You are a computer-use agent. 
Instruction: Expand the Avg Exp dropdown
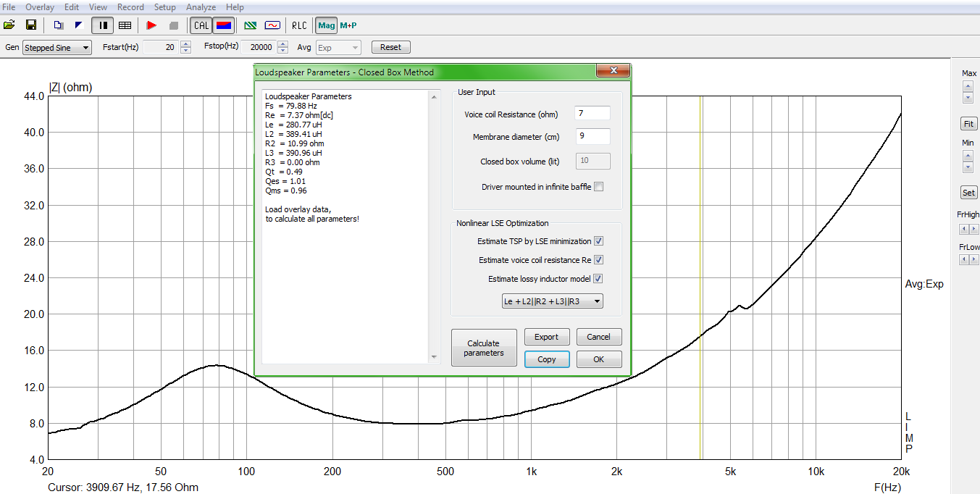coord(355,48)
